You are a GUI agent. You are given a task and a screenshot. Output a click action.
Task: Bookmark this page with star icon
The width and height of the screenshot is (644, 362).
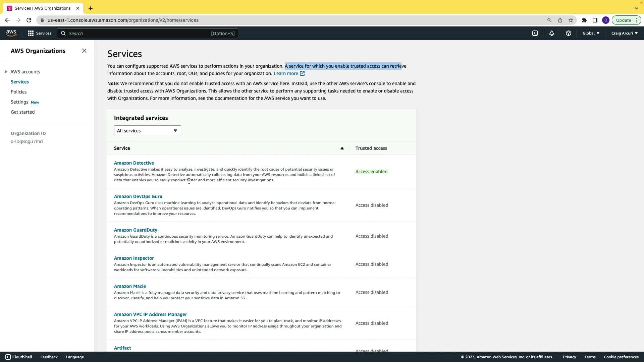tap(571, 20)
